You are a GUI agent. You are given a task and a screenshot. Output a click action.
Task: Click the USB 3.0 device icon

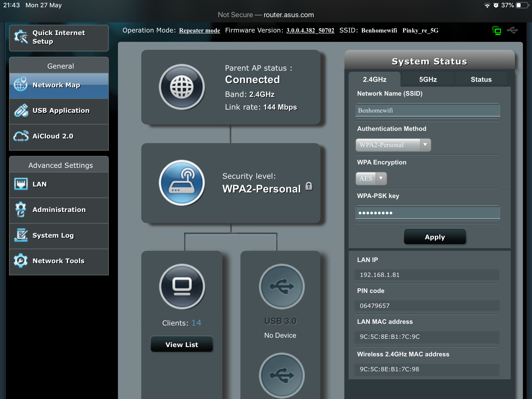pos(282,287)
